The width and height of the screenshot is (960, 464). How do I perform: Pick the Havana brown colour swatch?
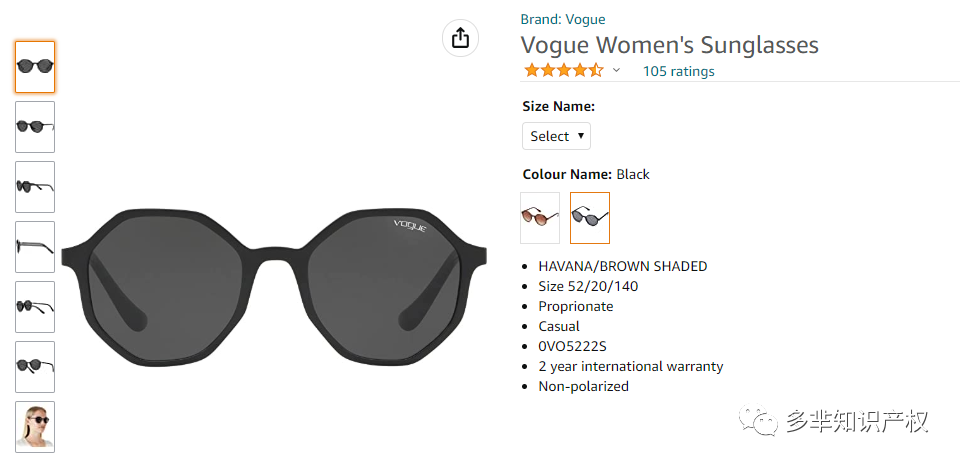point(539,218)
